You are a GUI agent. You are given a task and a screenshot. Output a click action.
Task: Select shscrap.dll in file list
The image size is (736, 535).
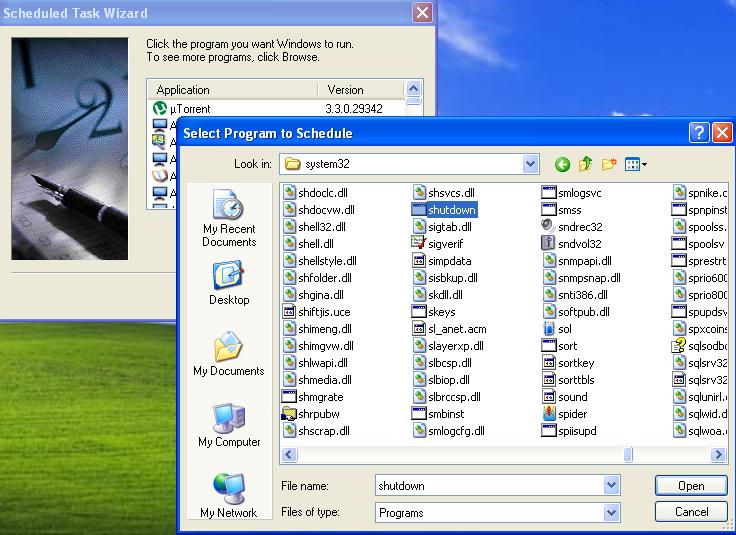coord(316,431)
